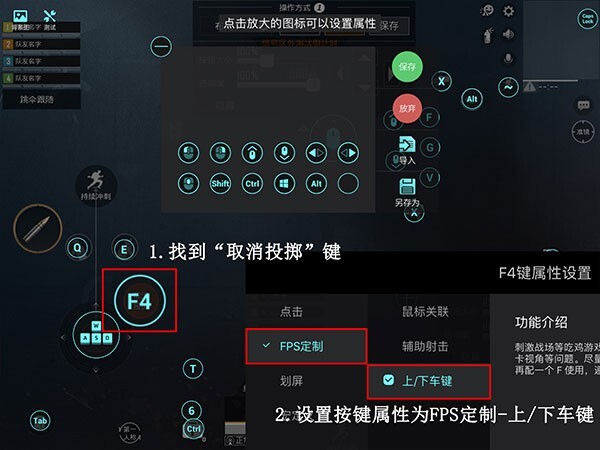Screen dimensions: 600x450
Task: Click the Caps Lock key icon
Action: 587,19
